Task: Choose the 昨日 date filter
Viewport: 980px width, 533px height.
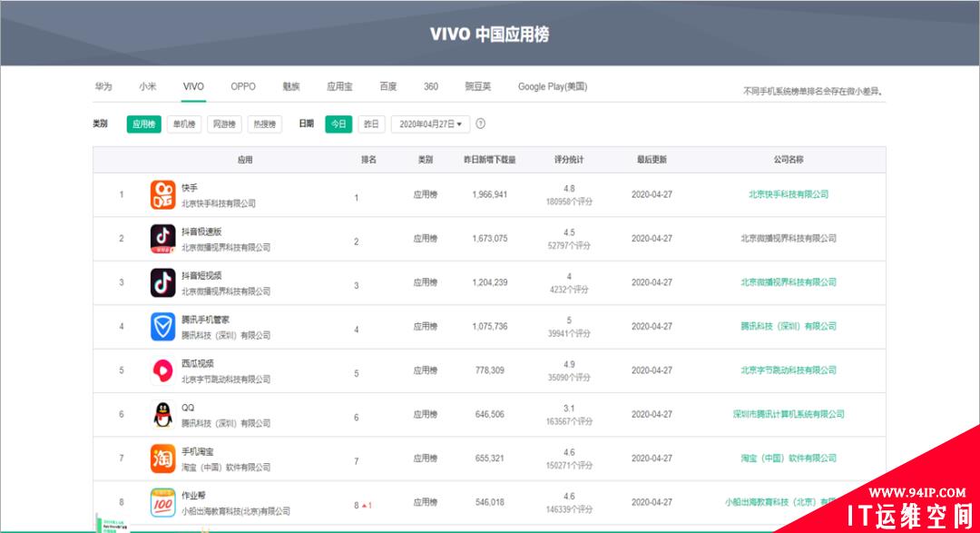Action: (x=371, y=123)
